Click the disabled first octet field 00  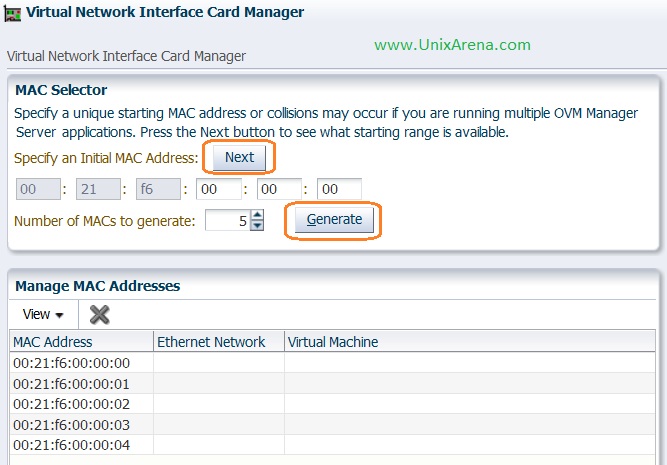(38, 189)
